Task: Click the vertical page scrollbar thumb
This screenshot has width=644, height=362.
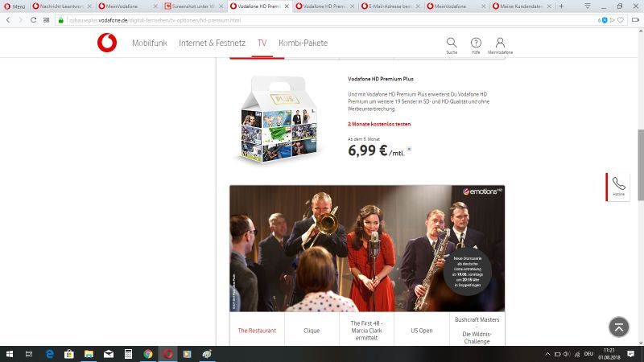Action: coord(640,165)
